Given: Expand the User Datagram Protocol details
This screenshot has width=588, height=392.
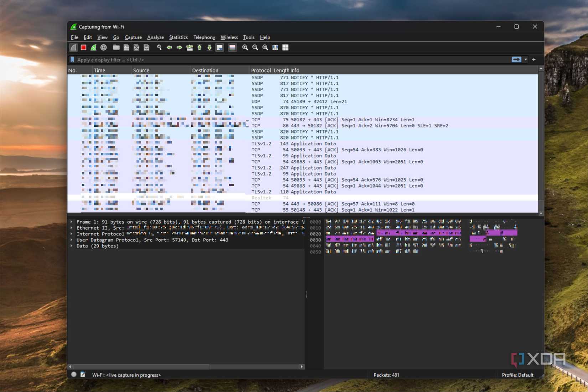Looking at the screenshot, I should pos(71,240).
